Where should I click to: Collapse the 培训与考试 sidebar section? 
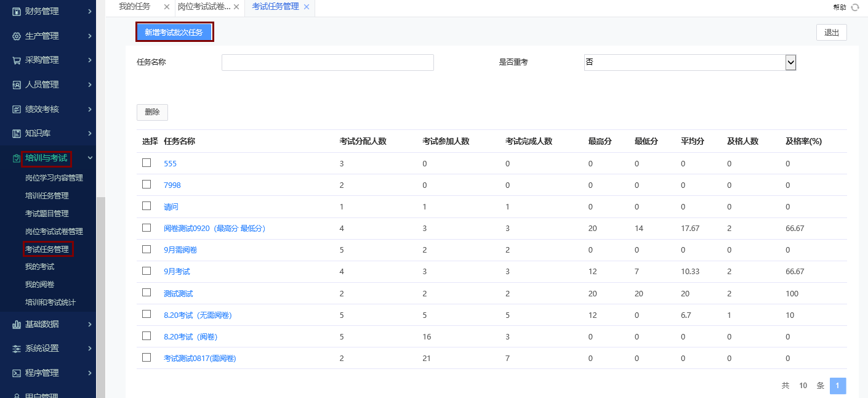46,158
